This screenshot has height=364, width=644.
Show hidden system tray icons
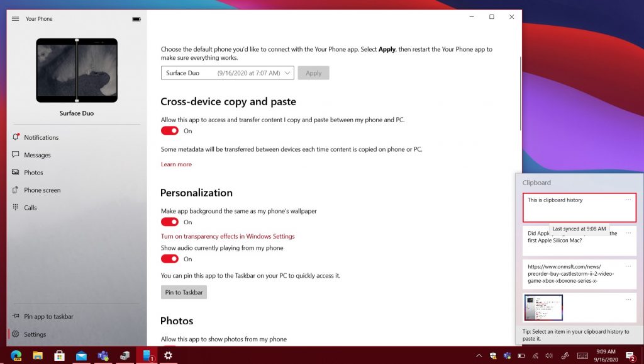click(x=479, y=356)
